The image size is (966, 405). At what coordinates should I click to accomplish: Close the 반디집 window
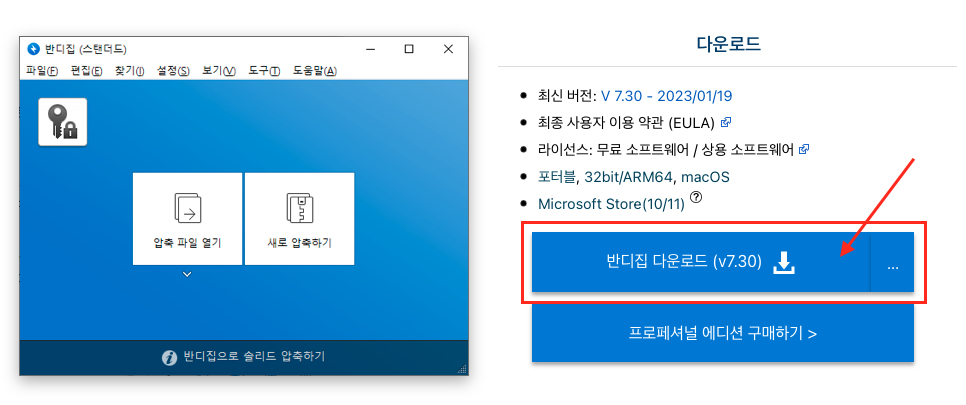[448, 49]
